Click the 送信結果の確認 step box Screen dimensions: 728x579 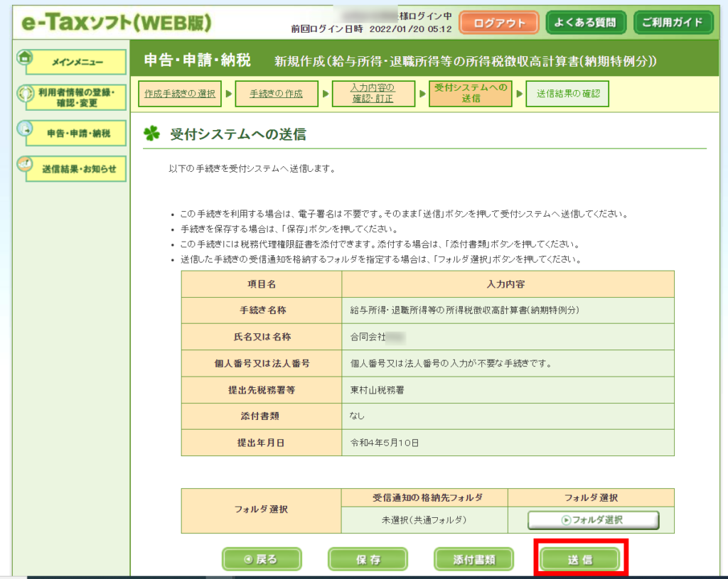coord(567,94)
